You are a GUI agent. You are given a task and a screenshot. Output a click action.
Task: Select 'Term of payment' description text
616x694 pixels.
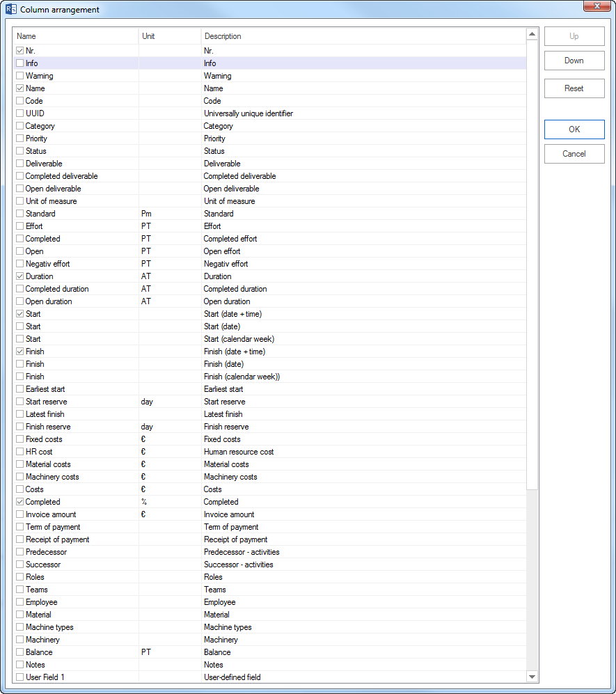231,527
